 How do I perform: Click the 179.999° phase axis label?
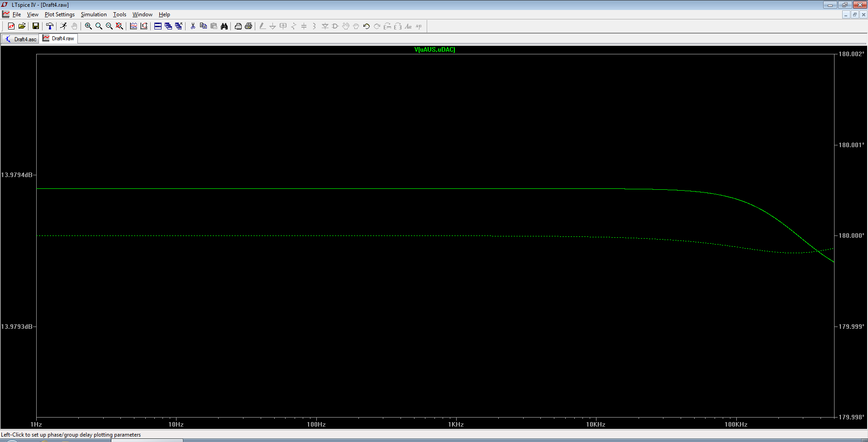[851, 327]
